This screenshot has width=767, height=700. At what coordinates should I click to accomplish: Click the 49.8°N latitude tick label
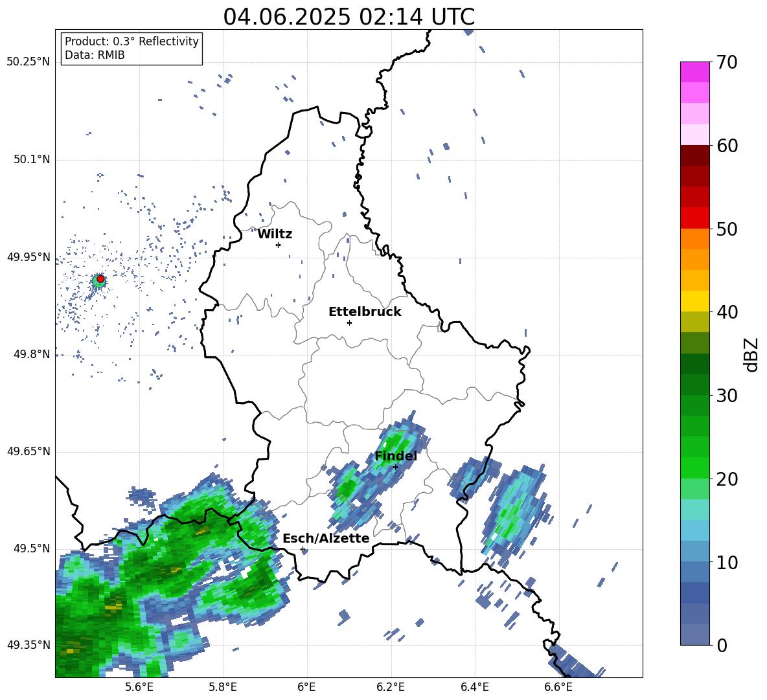coord(32,354)
